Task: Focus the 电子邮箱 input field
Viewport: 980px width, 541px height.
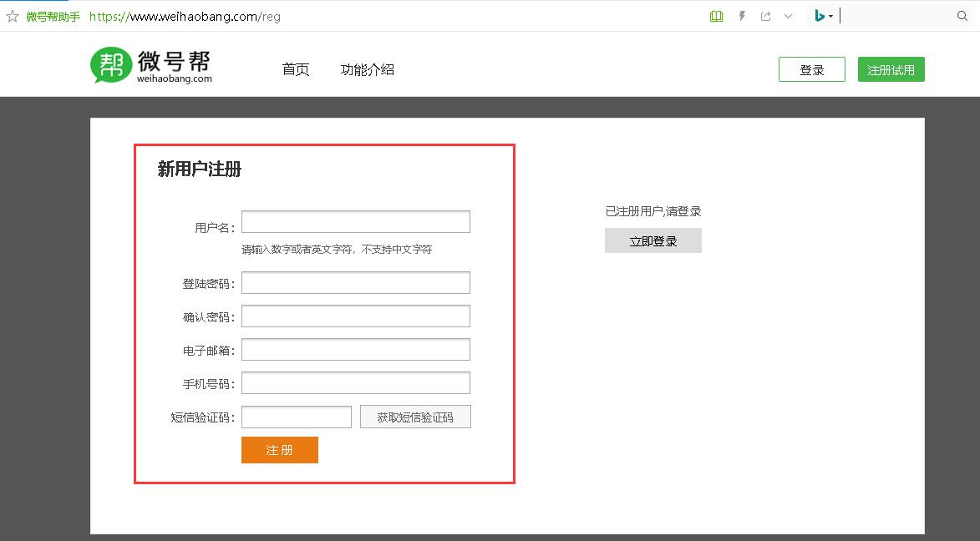Action: click(356, 349)
